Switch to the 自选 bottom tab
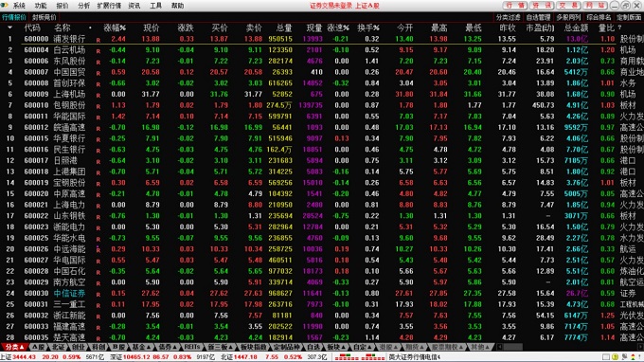This screenshot has width=644, height=362. coord(313,347)
